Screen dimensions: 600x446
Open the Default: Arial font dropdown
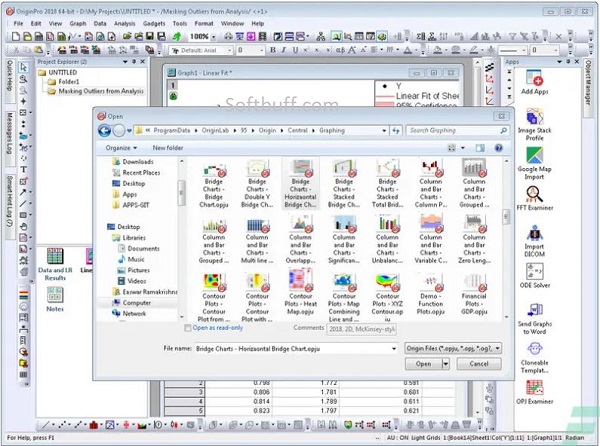230,50
